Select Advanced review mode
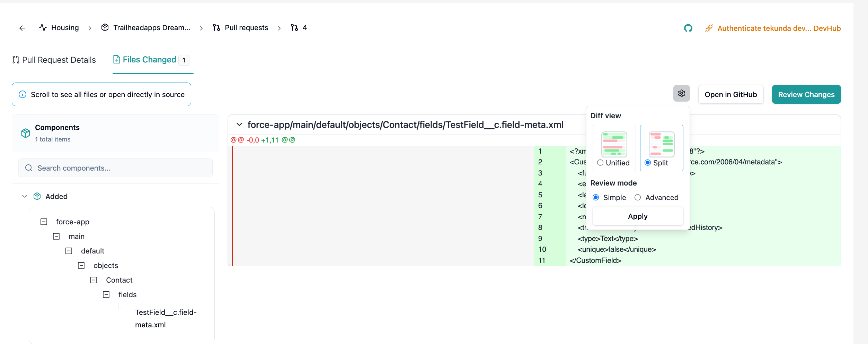This screenshot has height=344, width=868. (x=637, y=197)
